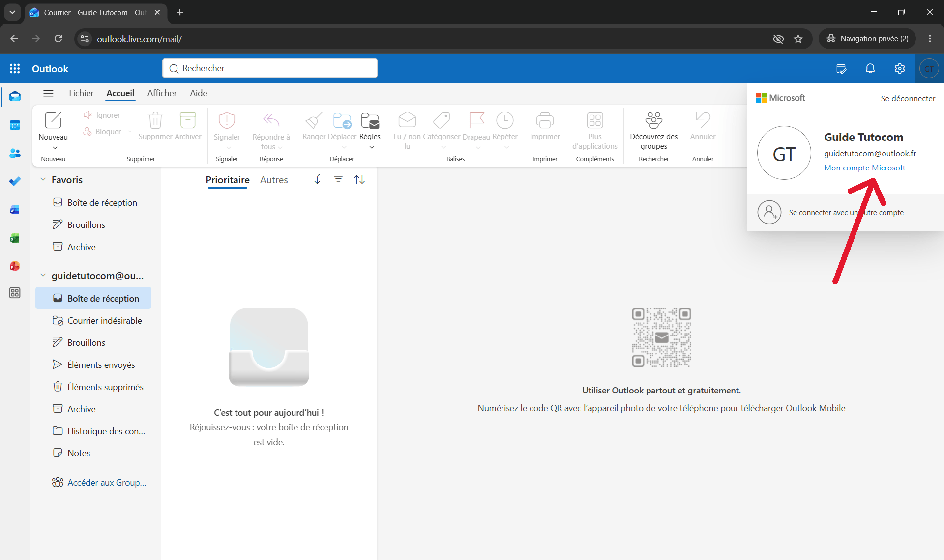The width and height of the screenshot is (944, 560).
Task: Reload the page in browser toolbar
Action: tap(58, 39)
